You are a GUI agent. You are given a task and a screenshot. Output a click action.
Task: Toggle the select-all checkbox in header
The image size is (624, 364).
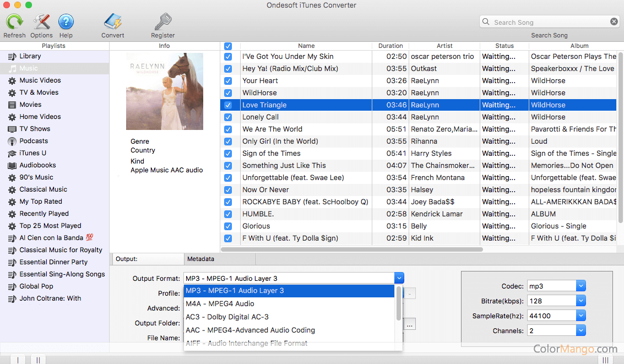point(228,46)
